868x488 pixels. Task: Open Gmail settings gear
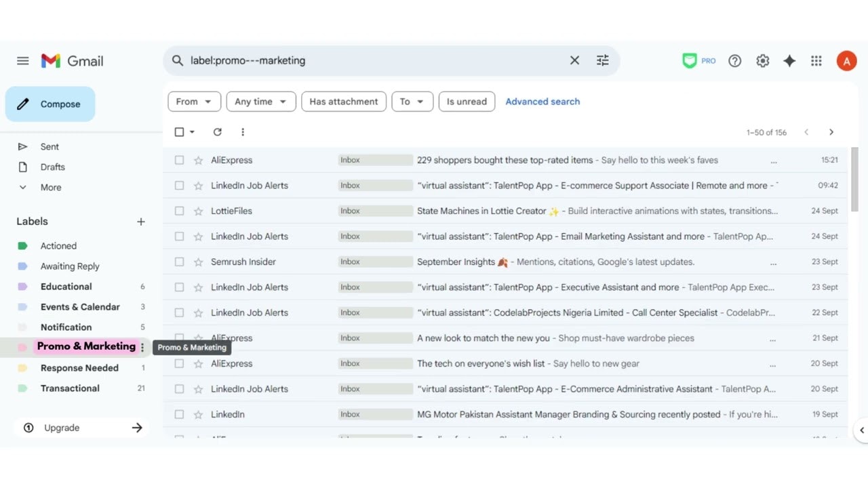click(x=762, y=60)
